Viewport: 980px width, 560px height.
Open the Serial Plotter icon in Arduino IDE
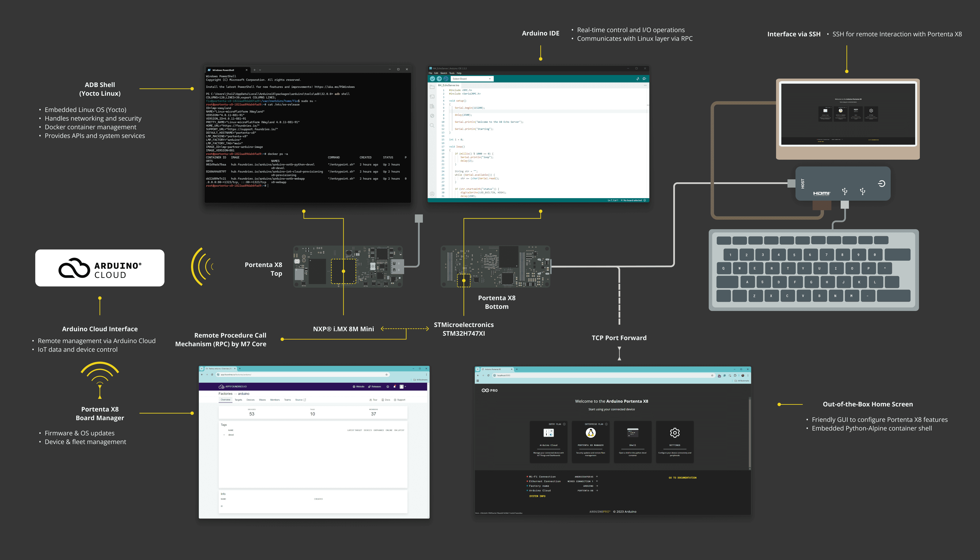point(638,79)
